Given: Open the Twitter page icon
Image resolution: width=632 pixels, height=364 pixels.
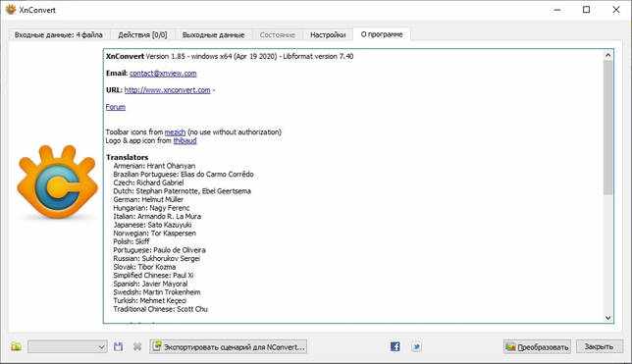Looking at the screenshot, I should (x=416, y=346).
